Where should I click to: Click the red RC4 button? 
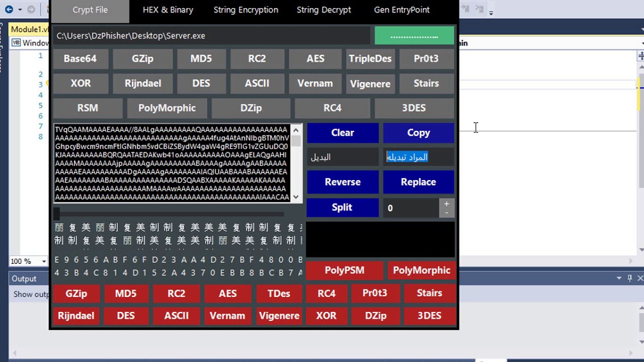[327, 294]
